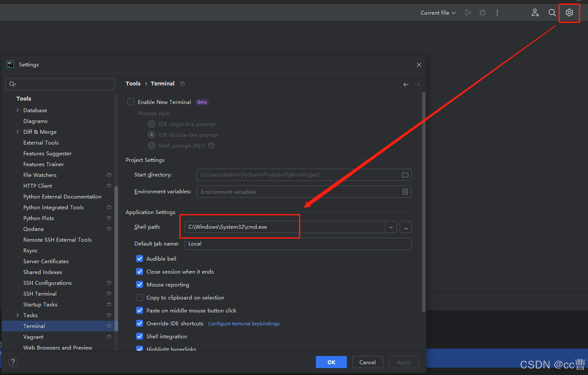The image size is (588, 375).
Task: Click the Apply button
Action: [404, 362]
